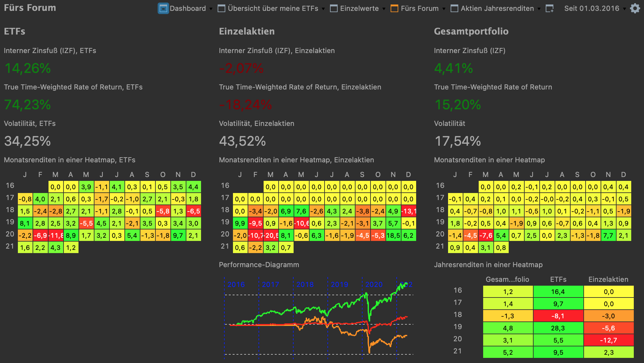
Task: Open Übersicht über meine ETFs tab
Action: (x=273, y=9)
